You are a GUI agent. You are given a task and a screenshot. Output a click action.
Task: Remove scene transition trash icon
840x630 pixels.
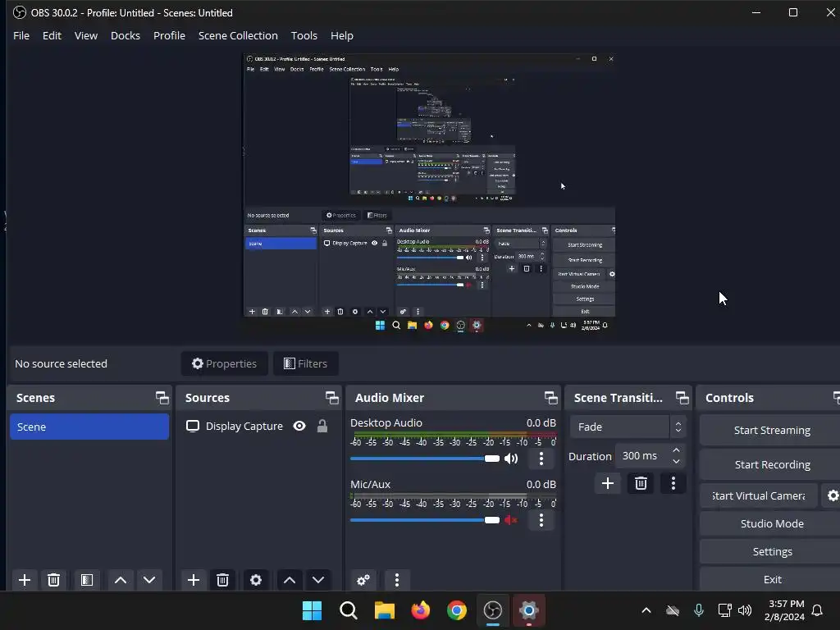(641, 484)
